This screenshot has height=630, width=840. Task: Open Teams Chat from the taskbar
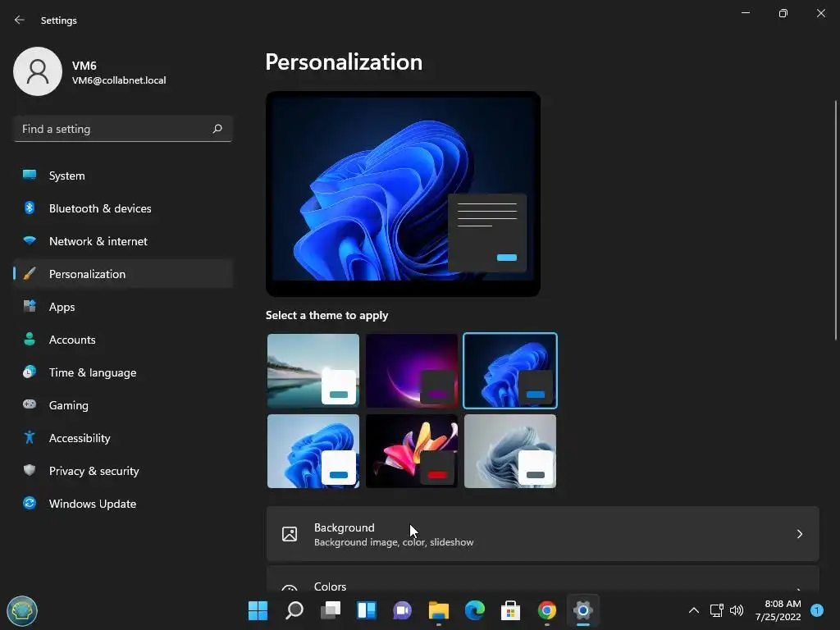[x=402, y=610]
